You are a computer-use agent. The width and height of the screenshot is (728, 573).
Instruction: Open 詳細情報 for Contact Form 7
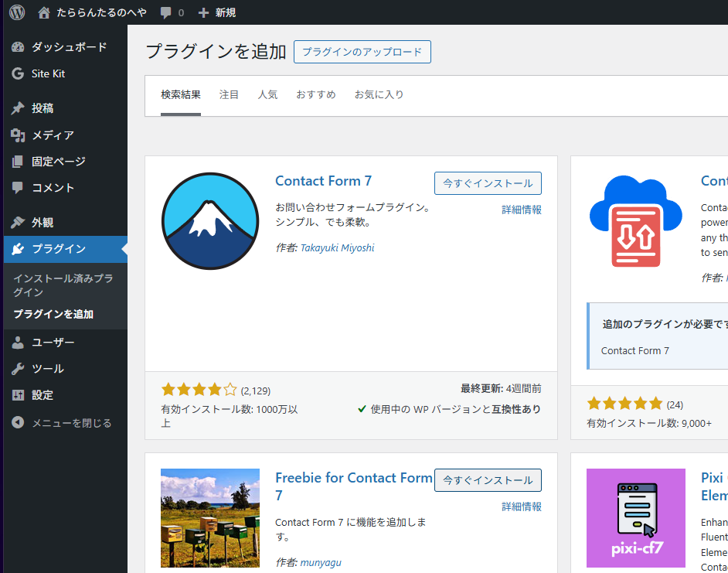(522, 210)
